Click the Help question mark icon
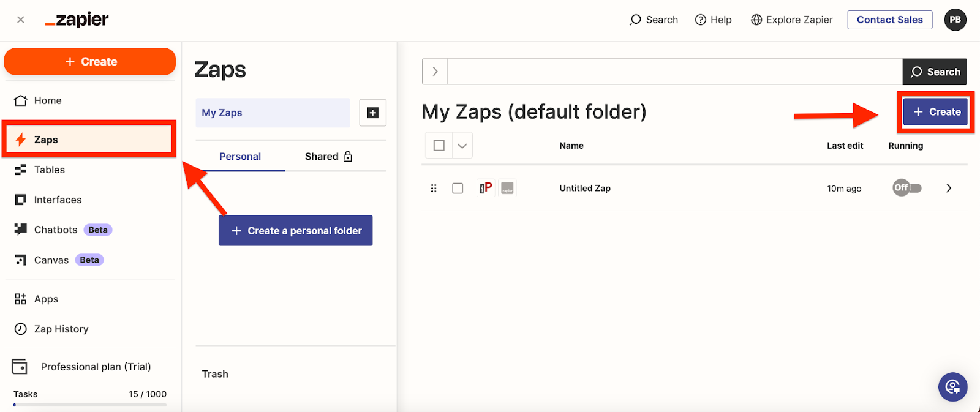This screenshot has height=412, width=980. (x=701, y=20)
